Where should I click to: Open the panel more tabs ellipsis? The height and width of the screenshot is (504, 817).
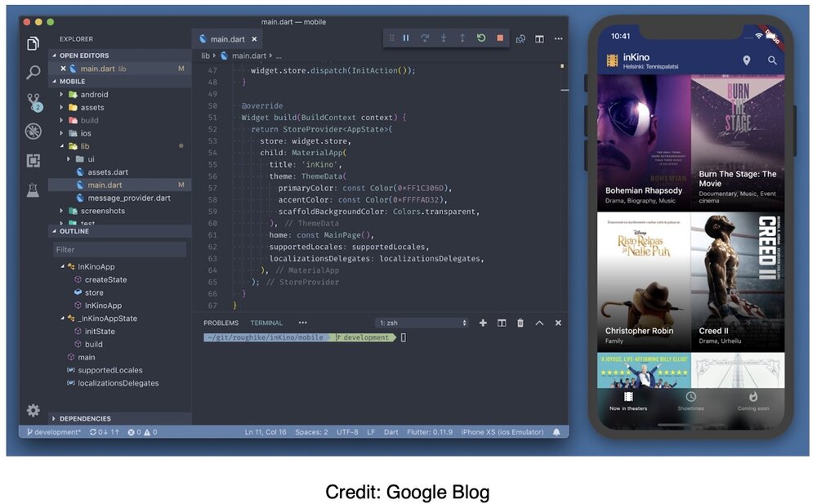303,323
